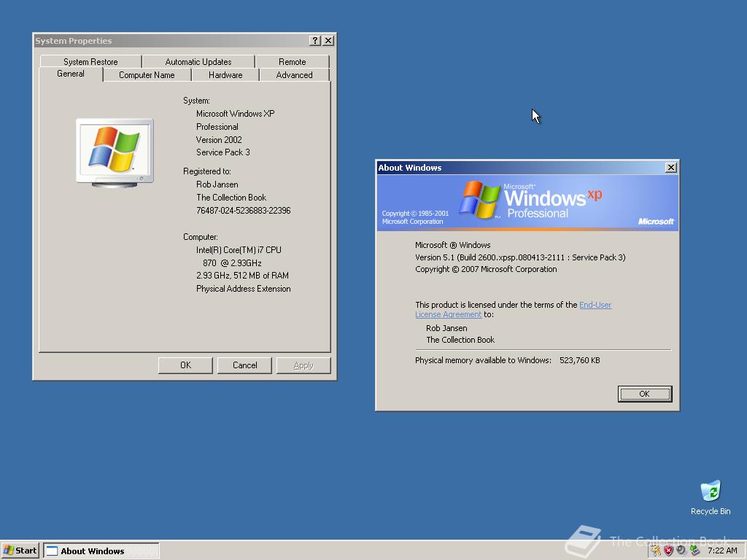
Task: Close the About Windows dialog
Action: (671, 167)
